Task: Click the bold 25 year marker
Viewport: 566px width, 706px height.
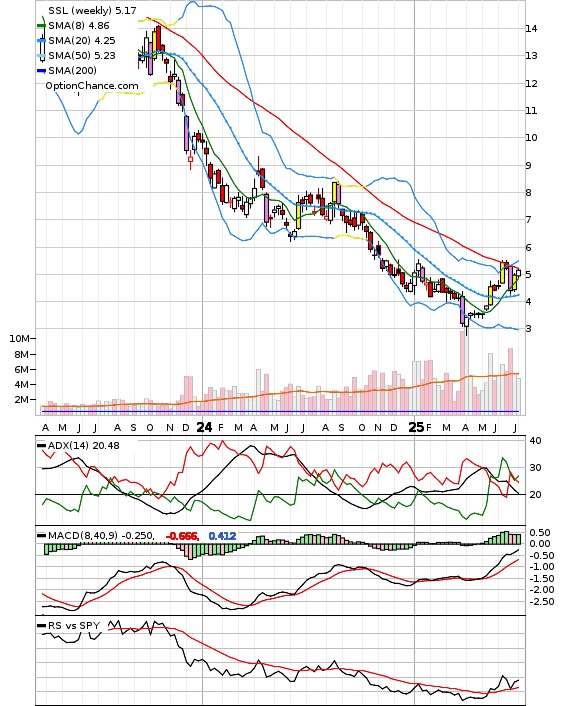Action: click(416, 427)
